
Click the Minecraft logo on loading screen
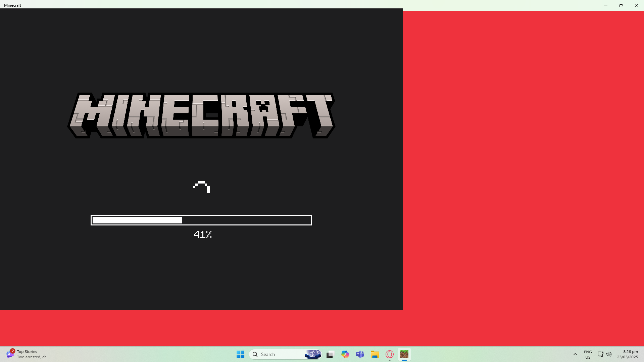(201, 115)
